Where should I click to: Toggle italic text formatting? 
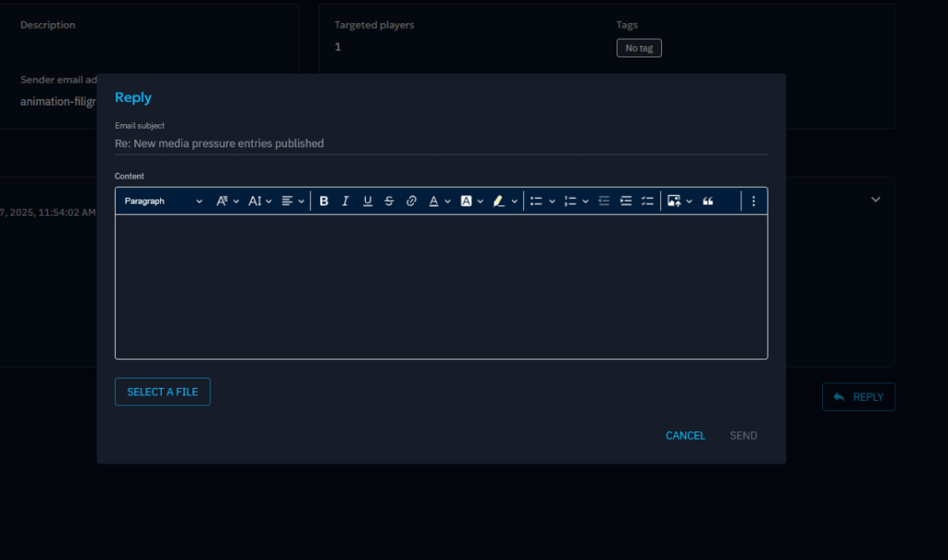click(345, 201)
